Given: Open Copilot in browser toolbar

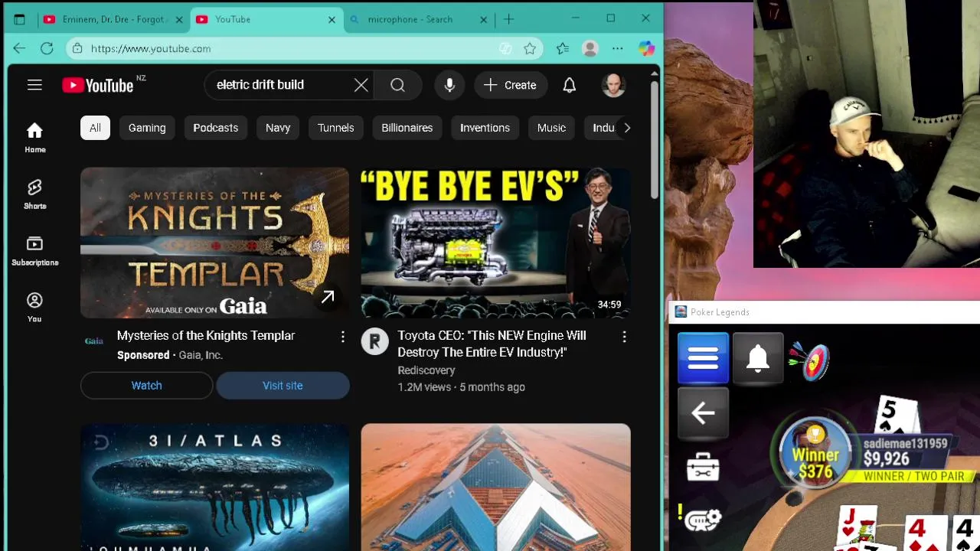Looking at the screenshot, I should (646, 48).
